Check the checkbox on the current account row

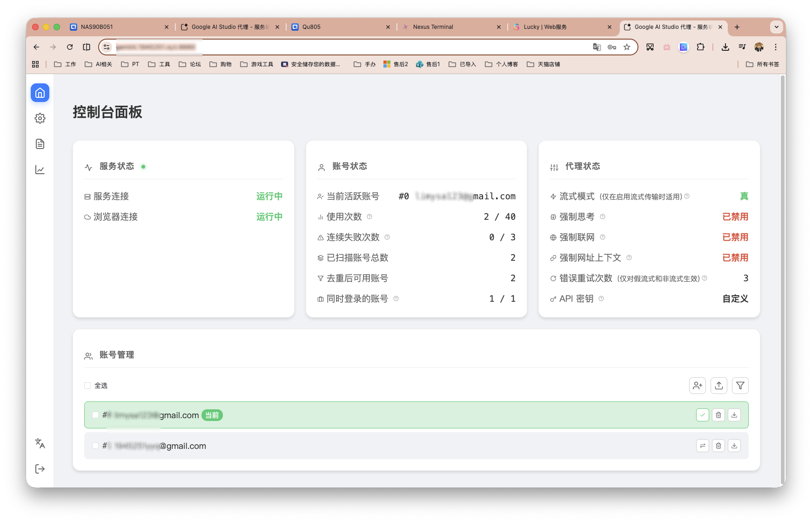(95, 414)
